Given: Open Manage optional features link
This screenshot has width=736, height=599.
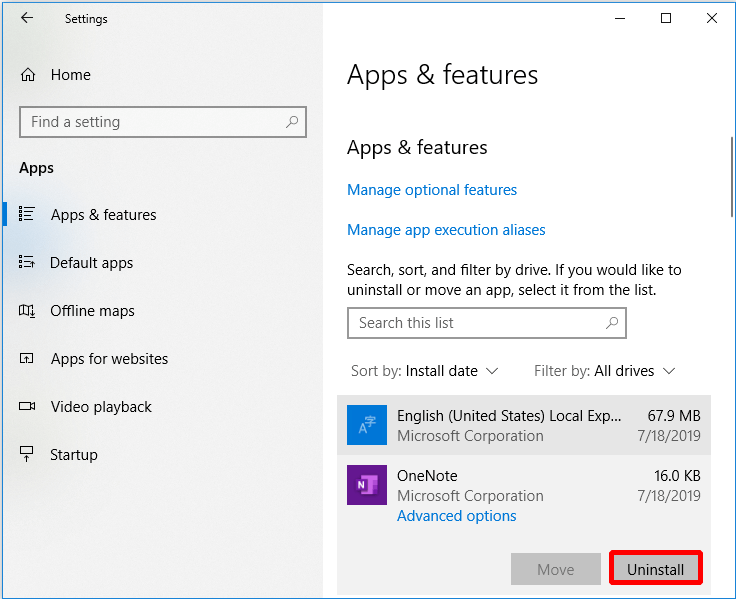Looking at the screenshot, I should (x=432, y=190).
